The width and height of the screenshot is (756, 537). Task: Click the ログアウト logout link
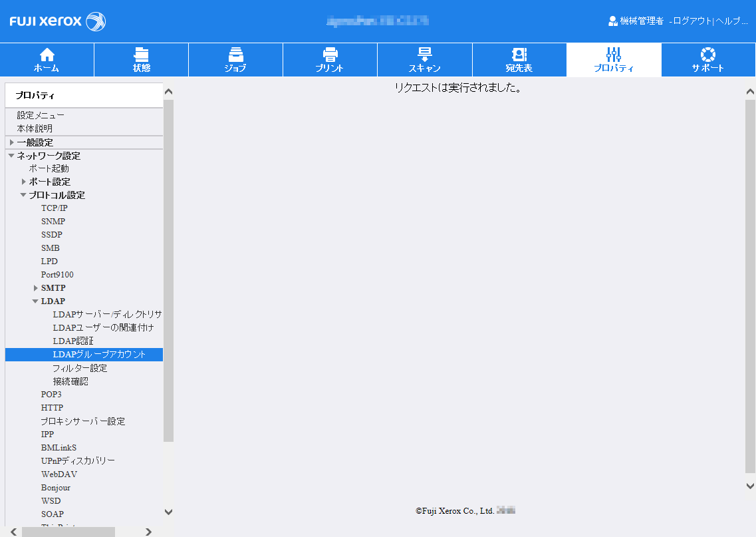tap(692, 21)
